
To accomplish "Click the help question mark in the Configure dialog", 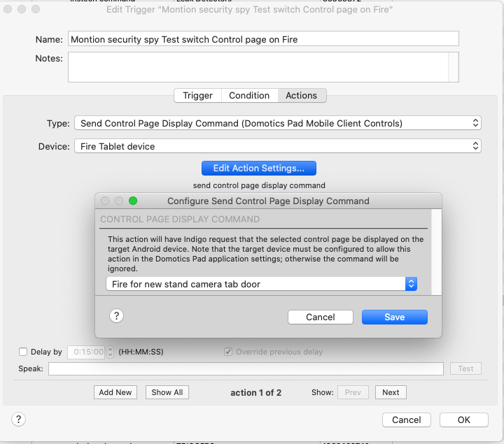I will pyautogui.click(x=116, y=316).
